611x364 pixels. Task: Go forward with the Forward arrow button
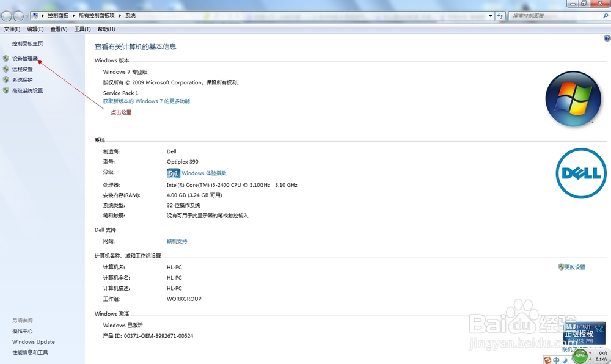point(18,16)
